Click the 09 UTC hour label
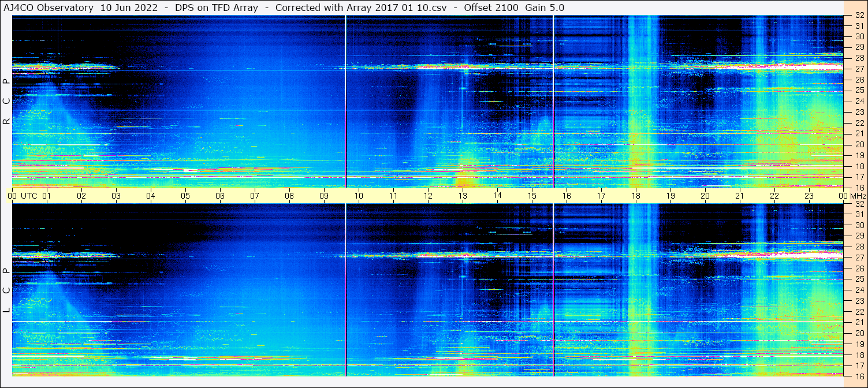 click(324, 196)
